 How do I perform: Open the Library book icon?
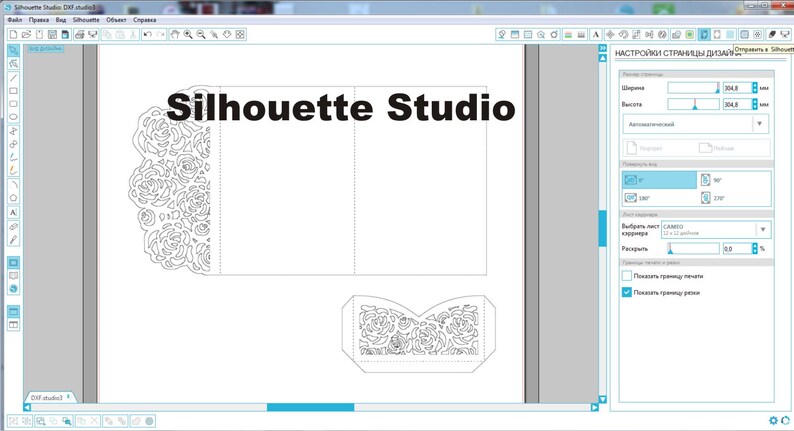pyautogui.click(x=14, y=276)
